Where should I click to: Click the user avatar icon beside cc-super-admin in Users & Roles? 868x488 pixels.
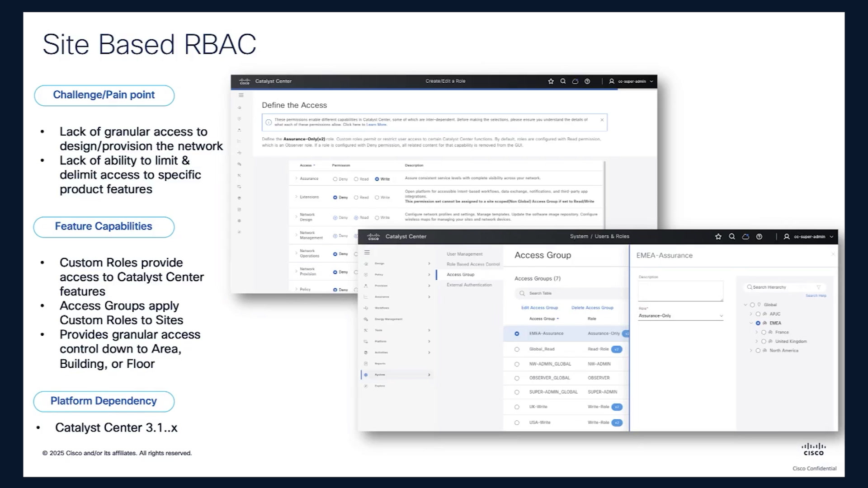click(x=787, y=237)
